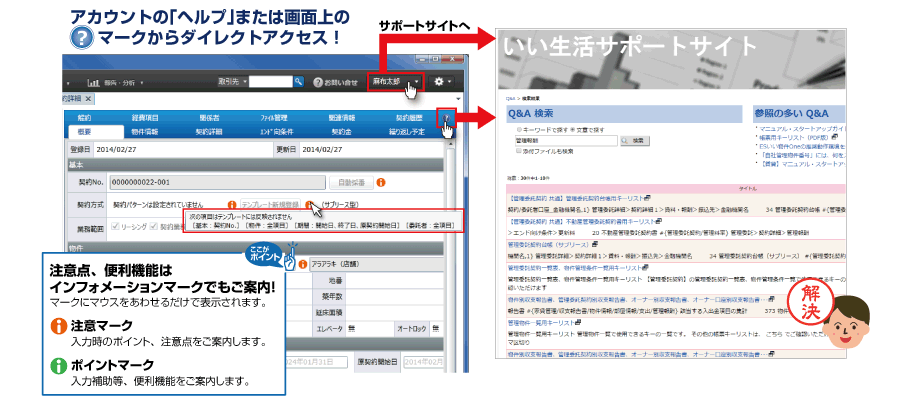
Task: Click the 契約No. field showing 0000000022-001
Action: click(218, 182)
